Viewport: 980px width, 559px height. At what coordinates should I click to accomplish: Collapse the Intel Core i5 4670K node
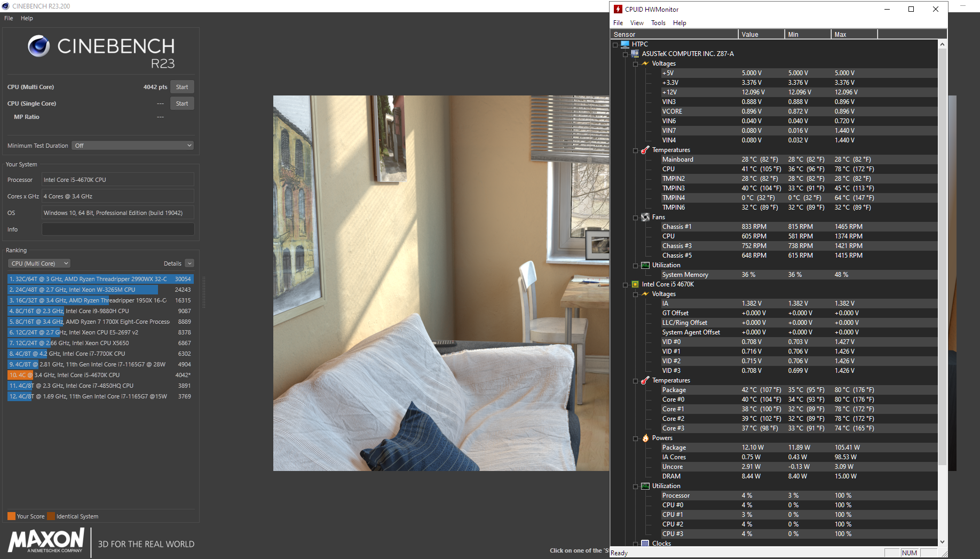[625, 285]
